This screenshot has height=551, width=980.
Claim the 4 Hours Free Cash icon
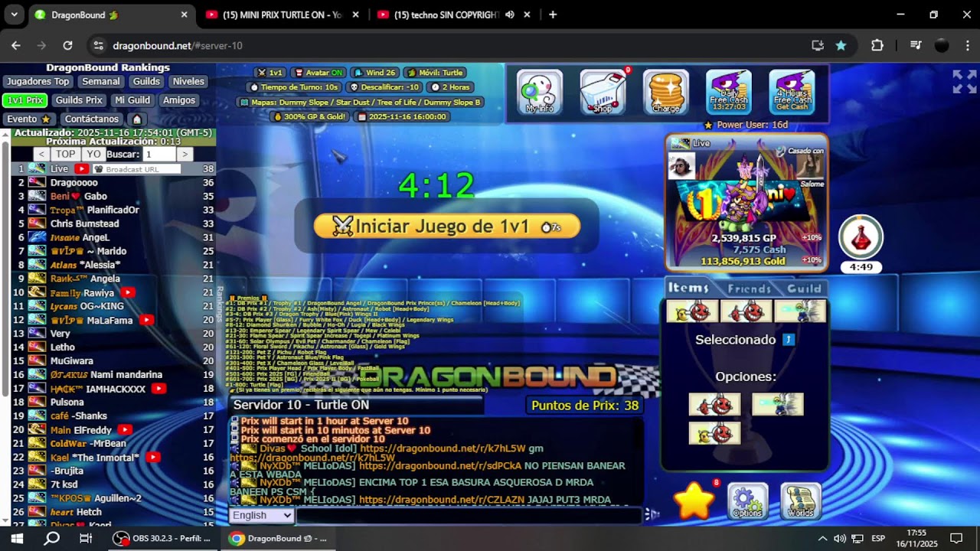[792, 92]
